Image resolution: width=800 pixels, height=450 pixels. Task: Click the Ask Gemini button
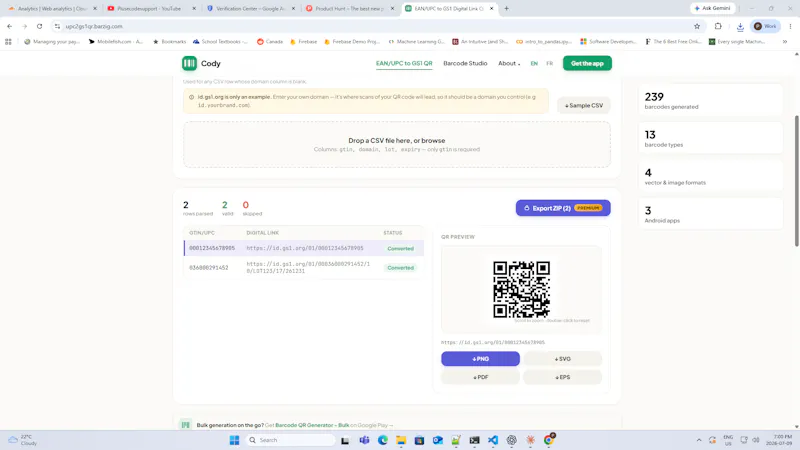pos(712,8)
